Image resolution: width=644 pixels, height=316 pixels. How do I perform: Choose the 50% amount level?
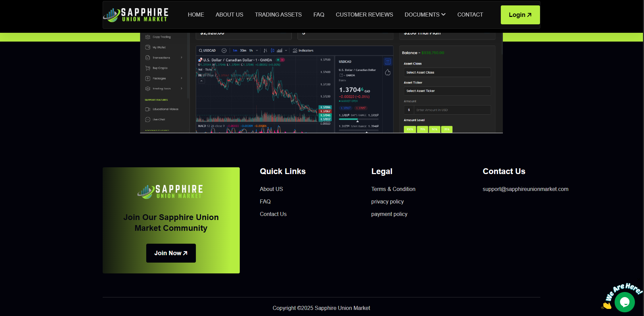click(x=434, y=129)
